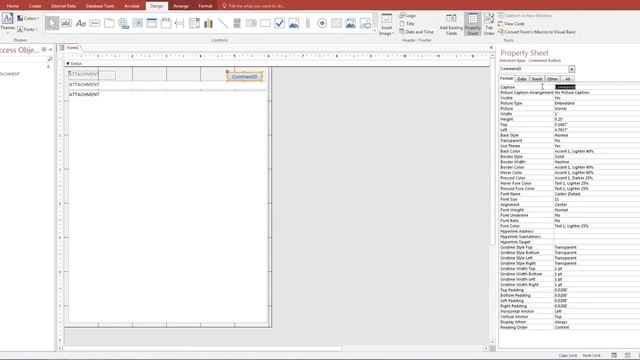Choose the Check Box control
This screenshot has width=640, height=360.
(280, 23)
